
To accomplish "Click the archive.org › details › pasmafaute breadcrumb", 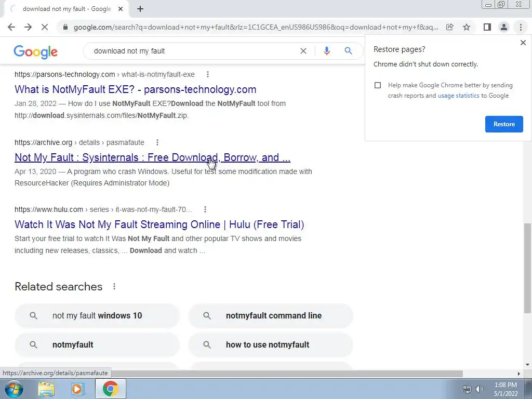I will 79,142.
